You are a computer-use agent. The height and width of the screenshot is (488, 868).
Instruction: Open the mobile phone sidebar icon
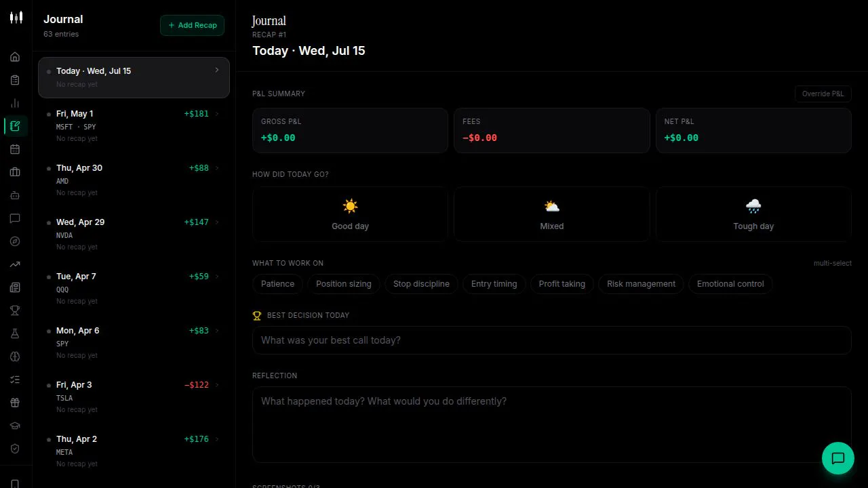(15, 483)
